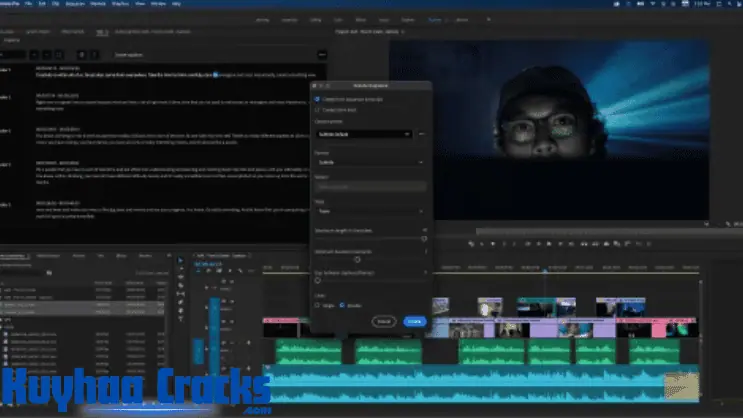Image resolution: width=743 pixels, height=418 pixels.
Task: Set caption lines to Single
Action: click(318, 305)
